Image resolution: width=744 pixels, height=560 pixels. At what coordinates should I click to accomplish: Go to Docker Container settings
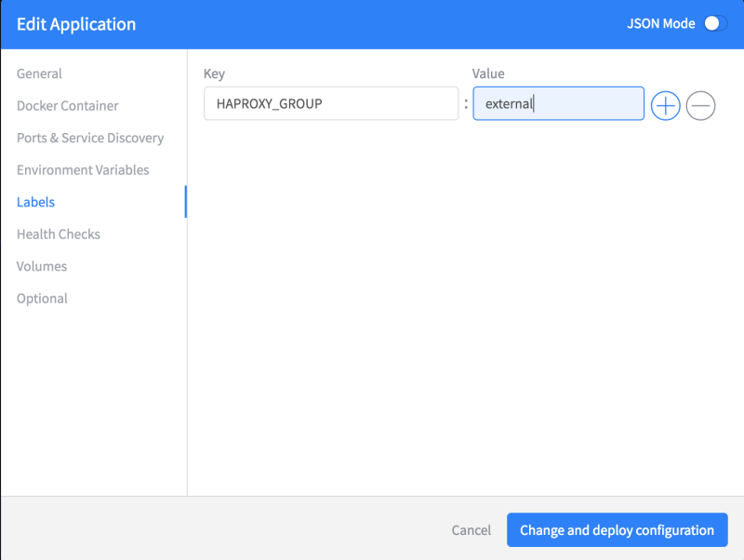tap(68, 106)
